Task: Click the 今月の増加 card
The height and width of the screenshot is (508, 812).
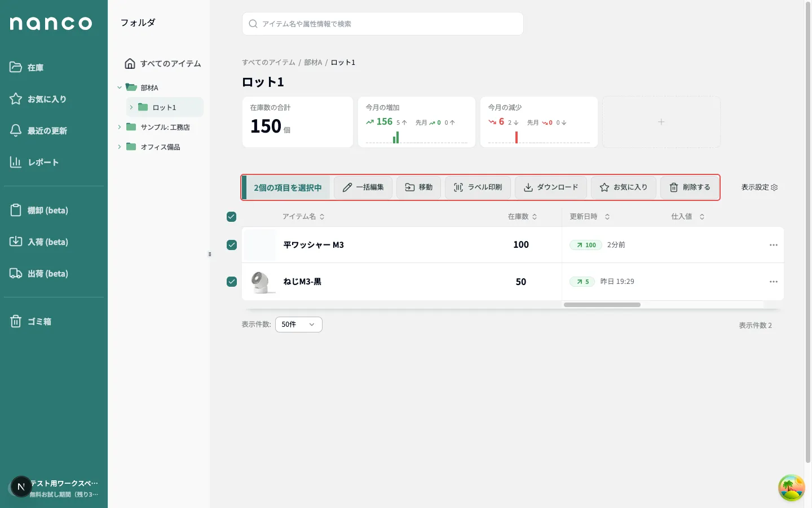Action: 417,122
